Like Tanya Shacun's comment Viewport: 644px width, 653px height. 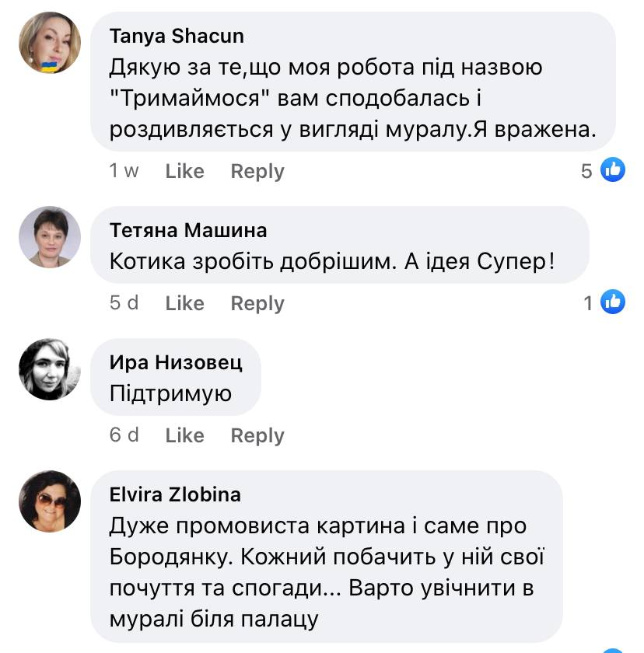point(185,171)
